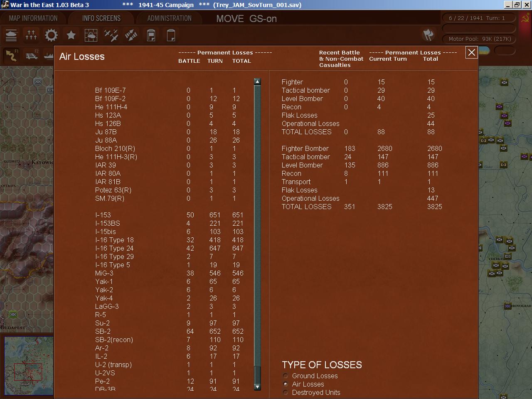This screenshot has width=532, height=399.
Task: Open the production gear icon
Action: tap(51, 35)
